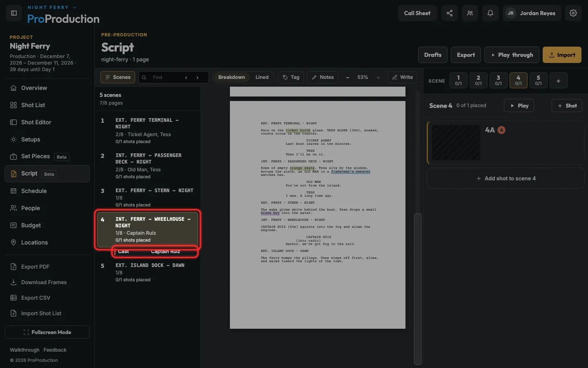Screen dimensions: 588x368
Task: Switch to Lined view
Action: click(262, 77)
